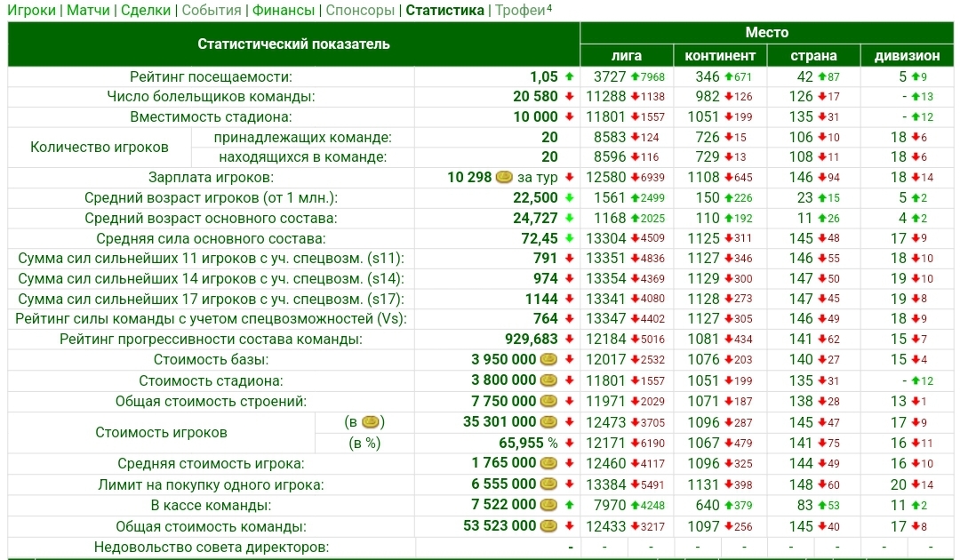Viewport: 960px width, 560px height.
Task: Open the Спонсоры tab
Action: 360,11
